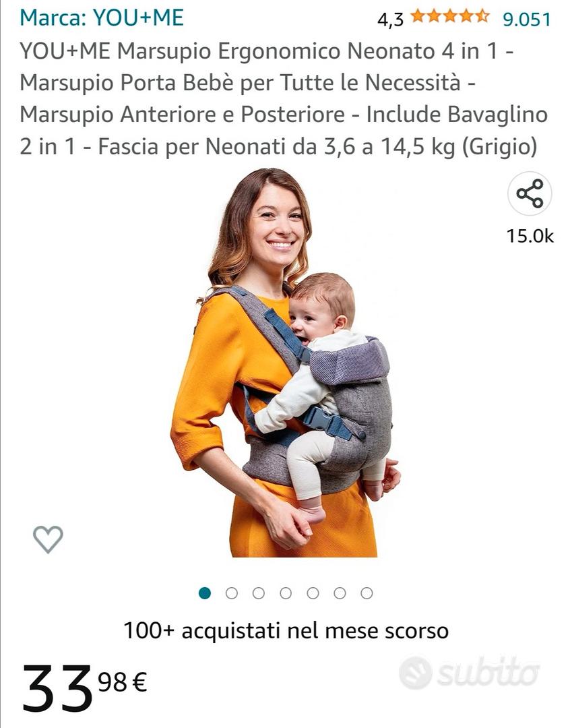570x728 pixels.
Task: Add product to wishlist with heart icon
Action: 48,539
